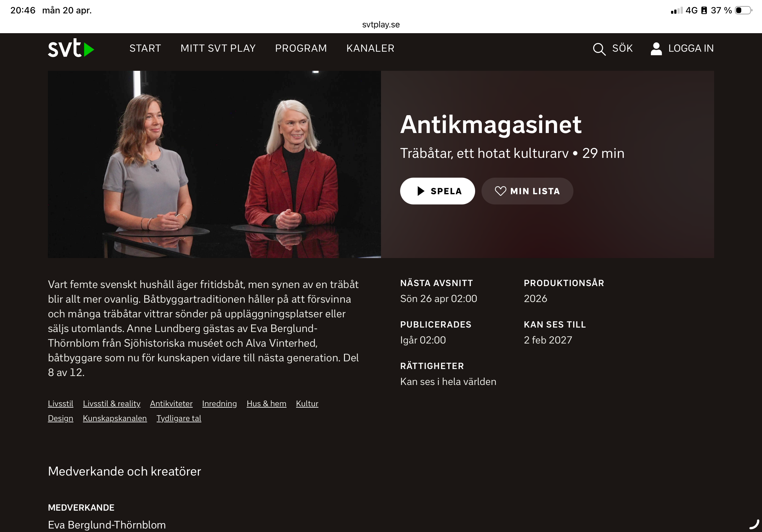This screenshot has height=532, width=762.
Task: Go to MITT SVT PLAY
Action: (x=218, y=48)
